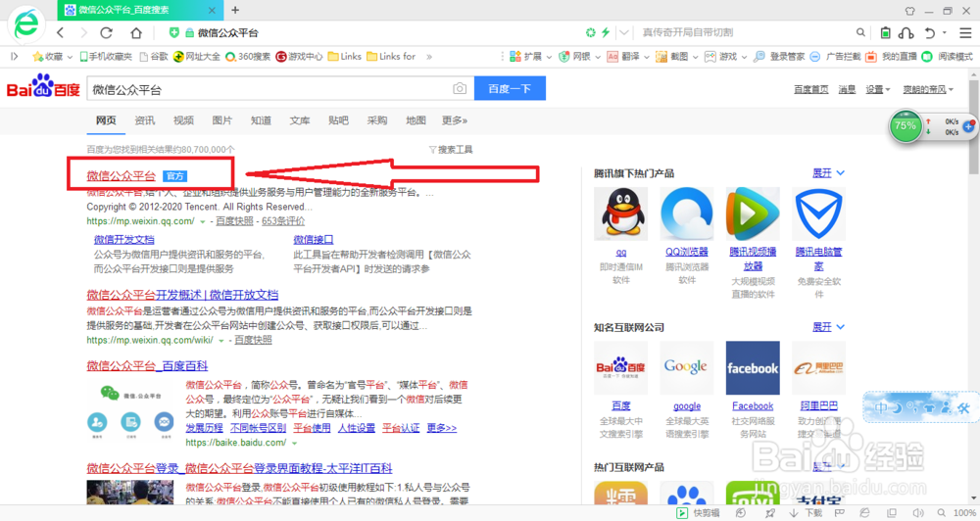Click the headphones icon in top toolbar

[x=906, y=32]
